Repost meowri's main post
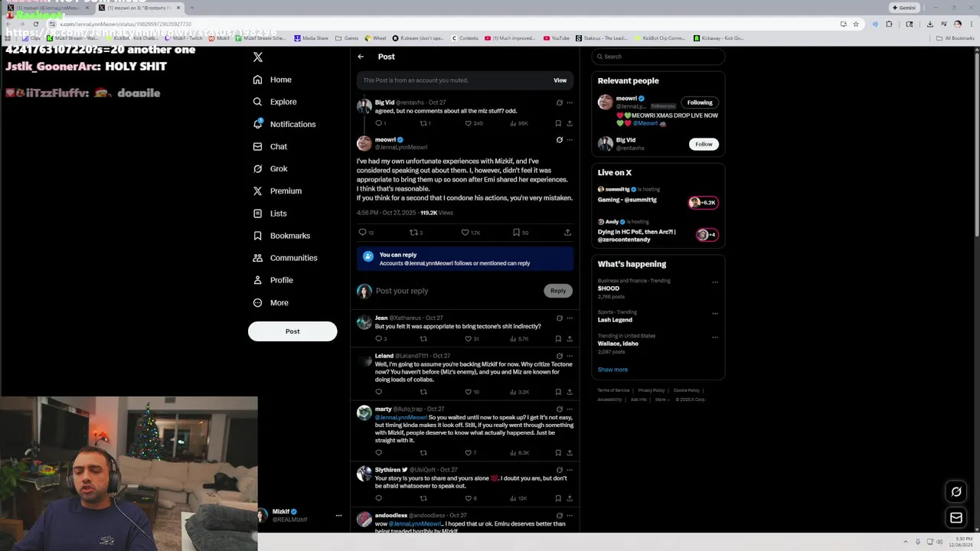Screen dimensions: 980x551 416,233
